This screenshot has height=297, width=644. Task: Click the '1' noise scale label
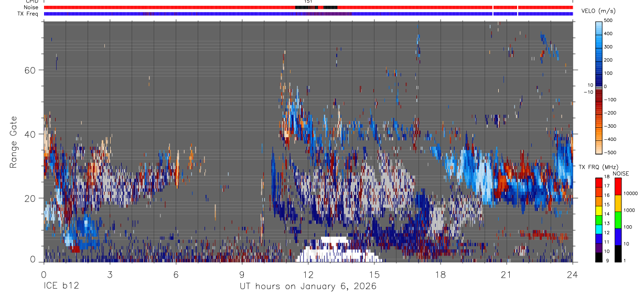pyautogui.click(x=626, y=261)
